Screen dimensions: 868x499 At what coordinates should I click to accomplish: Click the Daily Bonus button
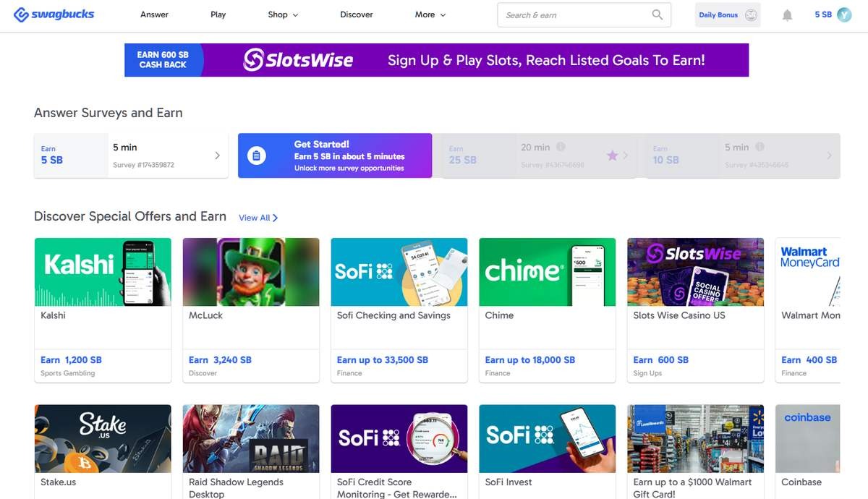pyautogui.click(x=727, y=15)
